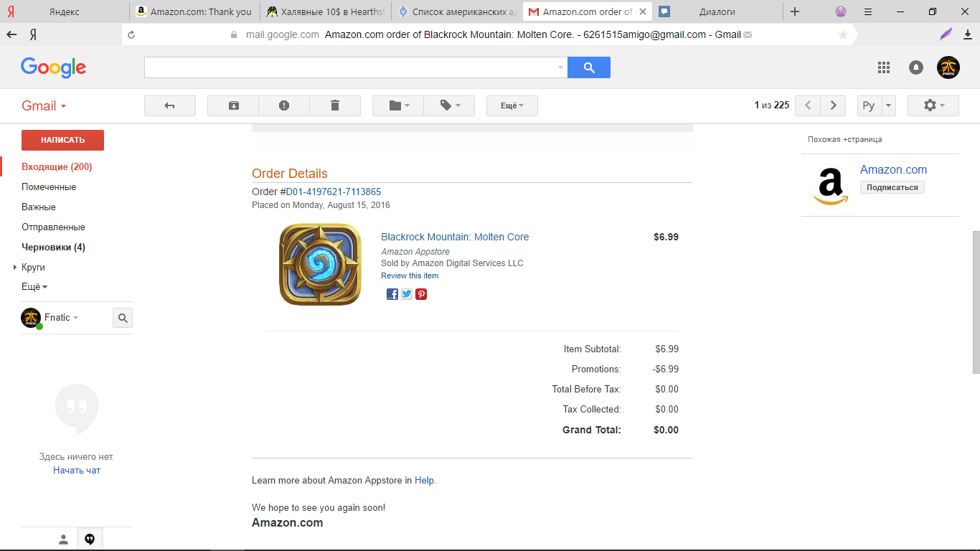This screenshot has width=980, height=551.
Task: Return to inbox with the back arrow button
Action: [170, 105]
